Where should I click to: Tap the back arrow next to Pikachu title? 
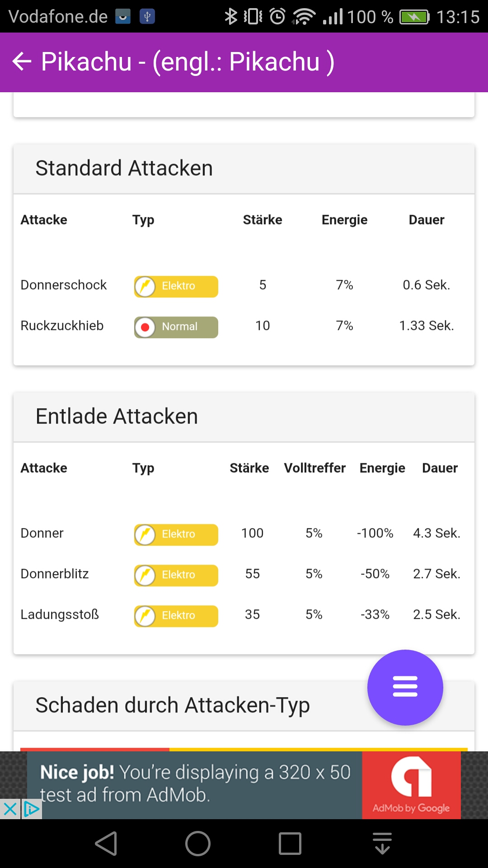coord(22,61)
